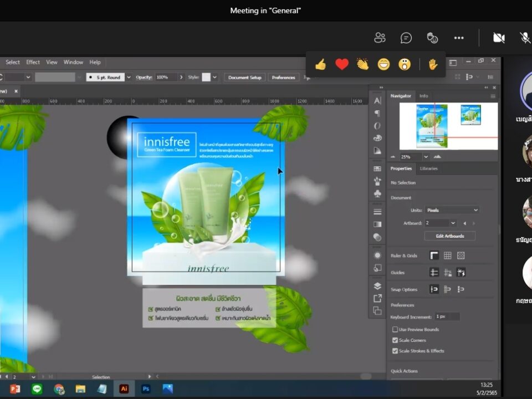Viewport: 532px width, 399px height.
Task: Toggle Show Grid button
Action: [x=448, y=255]
